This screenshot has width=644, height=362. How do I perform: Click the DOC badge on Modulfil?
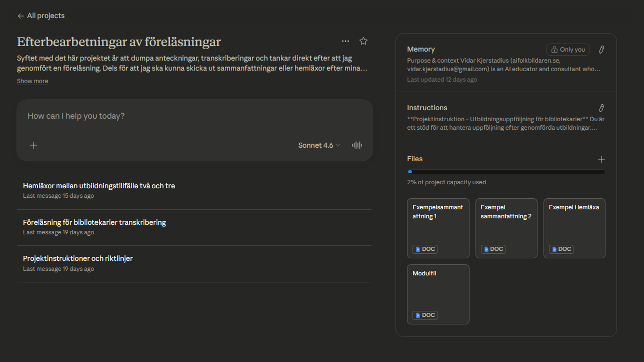point(424,315)
